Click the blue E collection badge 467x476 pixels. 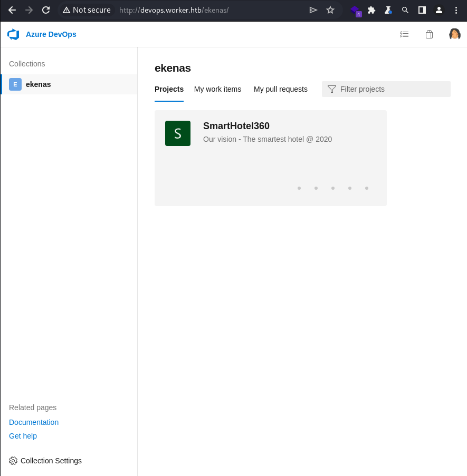click(15, 84)
